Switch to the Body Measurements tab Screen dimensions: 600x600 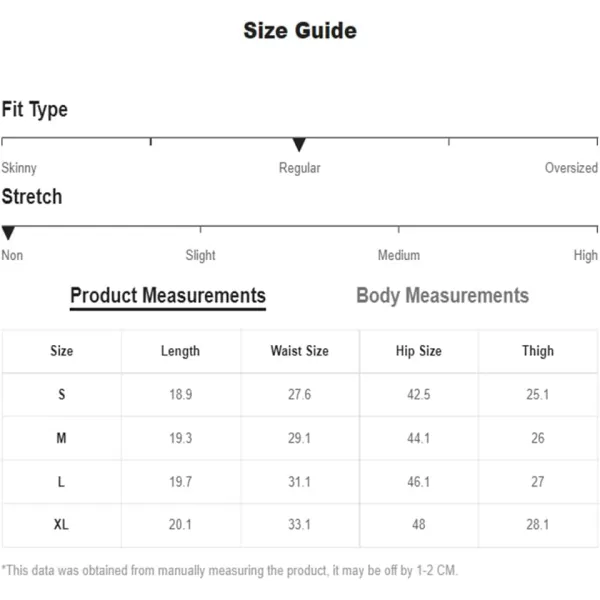tap(442, 296)
